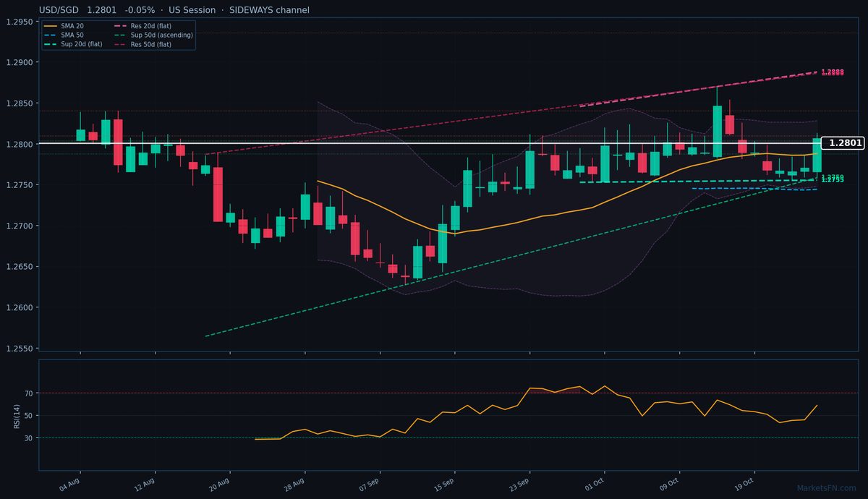Click the 23 Sep date label
The image size is (868, 499).
(519, 484)
